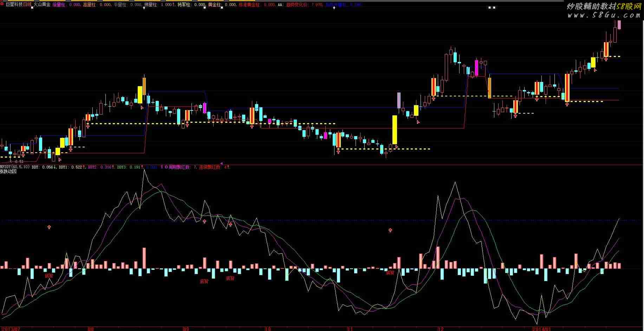Click the red up-arrow signal near November in the lower panel
The height and width of the screenshot is (331, 644).
pyautogui.click(x=390, y=230)
